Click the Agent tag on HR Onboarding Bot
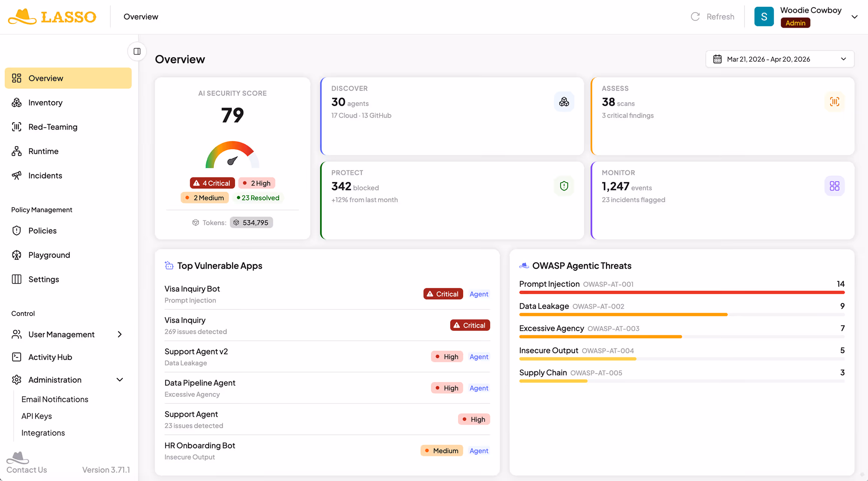 click(479, 451)
